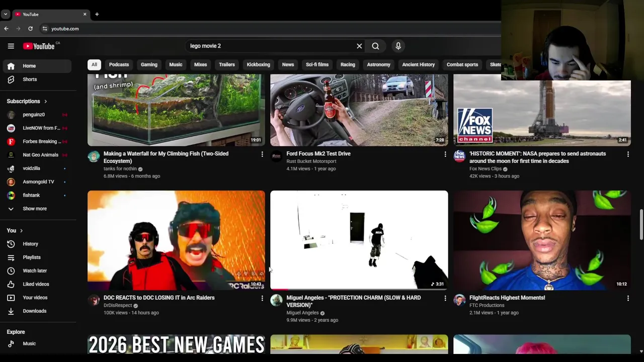Click the YouTube logo
Image resolution: width=644 pixels, height=362 pixels.
click(x=39, y=46)
